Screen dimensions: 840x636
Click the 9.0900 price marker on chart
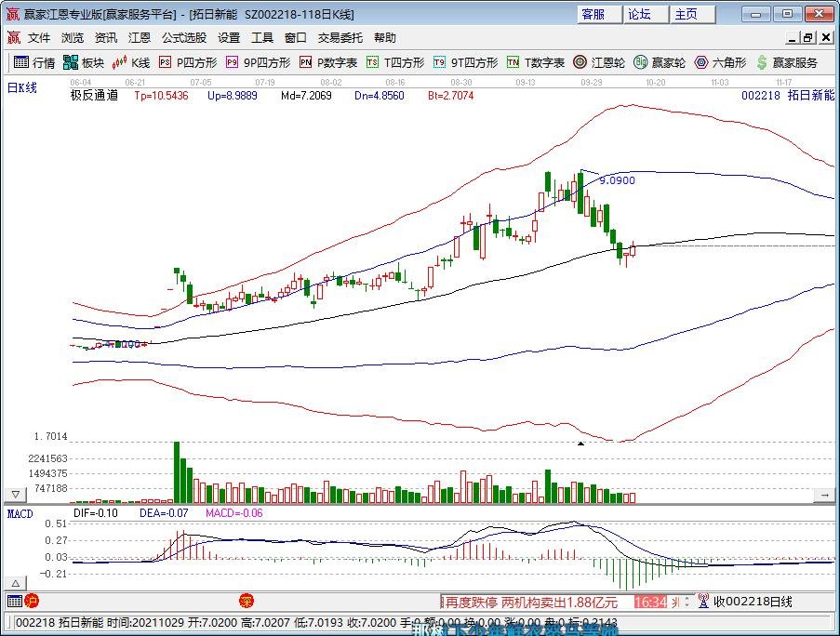click(x=617, y=180)
